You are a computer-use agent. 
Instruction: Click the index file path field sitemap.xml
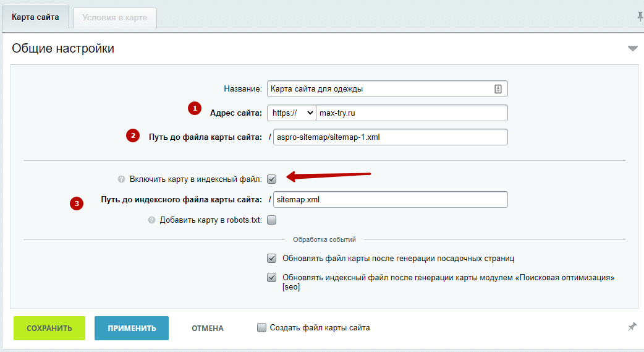tap(390, 200)
